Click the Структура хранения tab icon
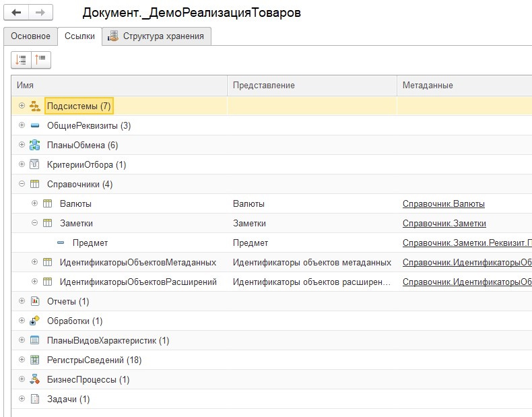The width and height of the screenshot is (532, 417). [x=113, y=36]
